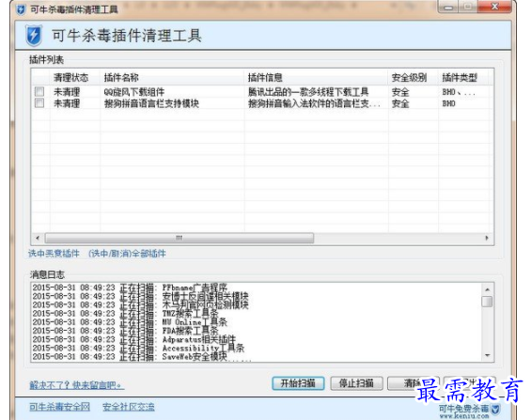The width and height of the screenshot is (531, 420).
Task: Tick the checkbox for QQ旋风下载组件
Action: [x=39, y=91]
